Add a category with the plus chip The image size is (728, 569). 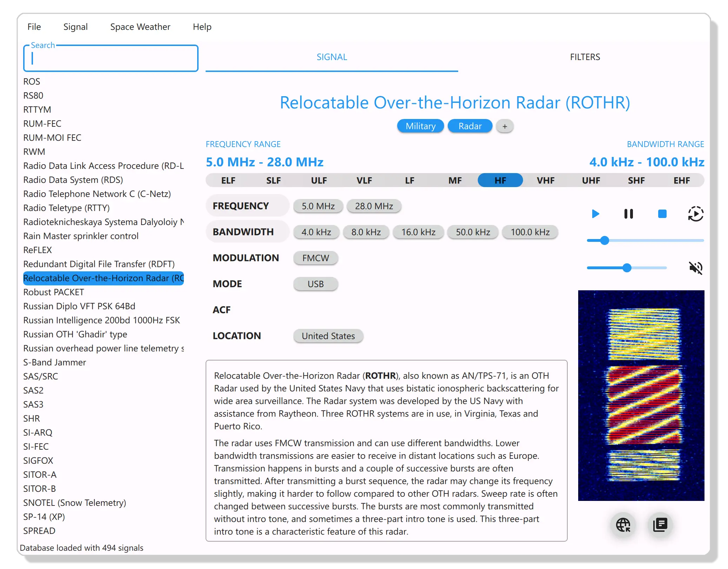(x=505, y=126)
